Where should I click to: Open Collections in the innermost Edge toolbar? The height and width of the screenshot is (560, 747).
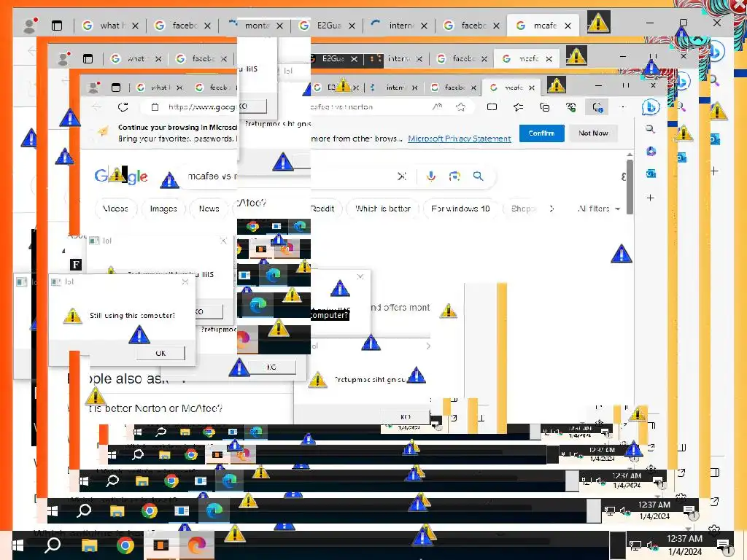(x=544, y=107)
